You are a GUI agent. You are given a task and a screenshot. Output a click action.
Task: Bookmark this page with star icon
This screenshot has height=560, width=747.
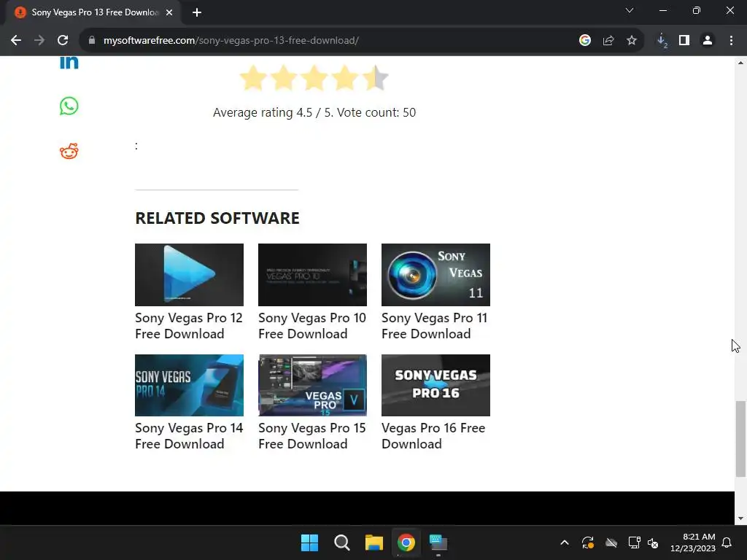pyautogui.click(x=632, y=41)
